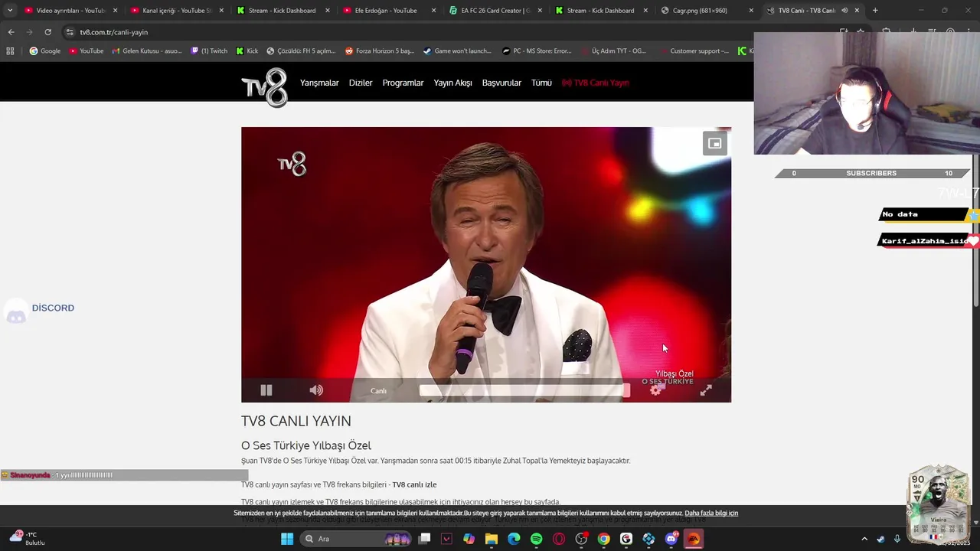980x551 pixels.
Task: Show hidden system tray icons
Action: point(864,539)
